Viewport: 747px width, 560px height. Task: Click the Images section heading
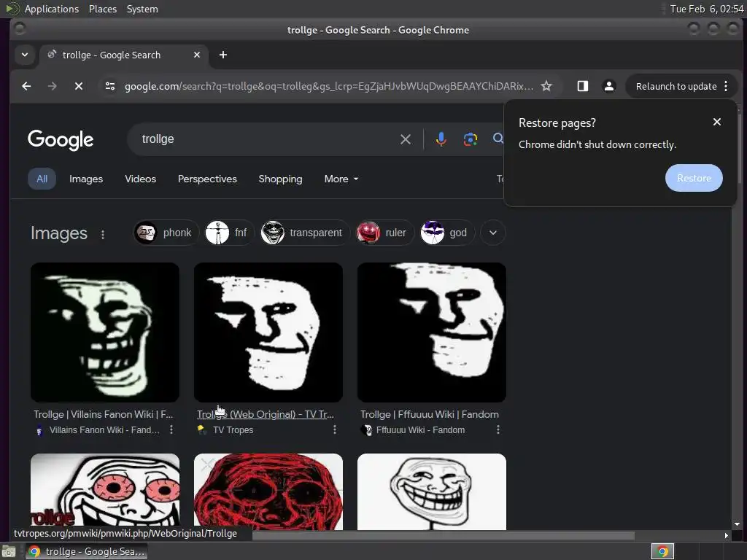(x=59, y=233)
